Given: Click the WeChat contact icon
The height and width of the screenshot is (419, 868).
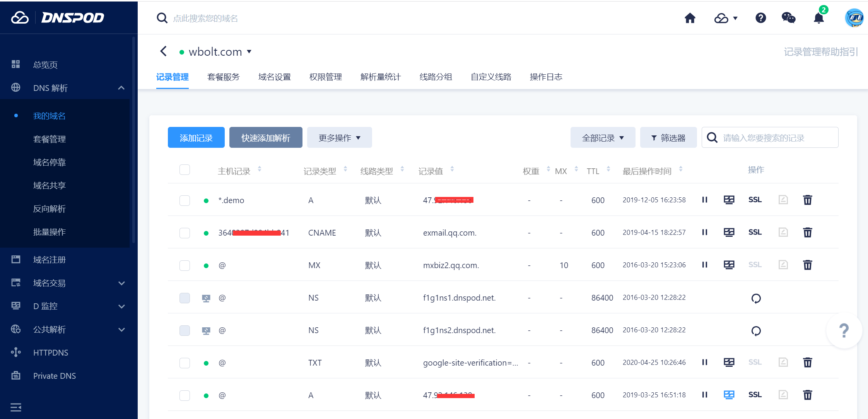Looking at the screenshot, I should pyautogui.click(x=788, y=18).
